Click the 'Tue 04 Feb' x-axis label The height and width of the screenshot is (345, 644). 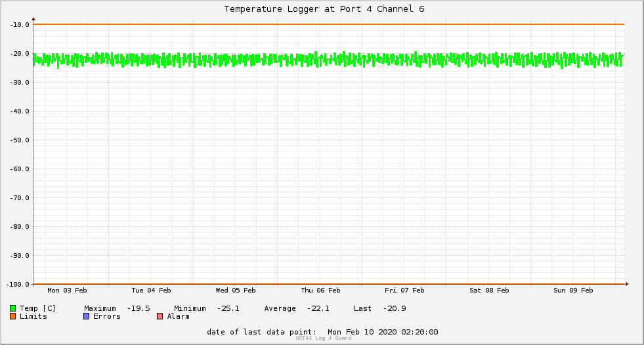(x=151, y=291)
